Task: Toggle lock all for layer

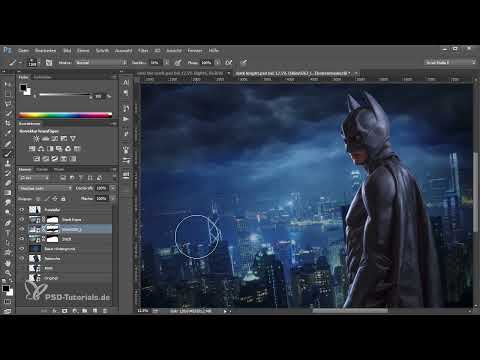Action: click(x=63, y=199)
